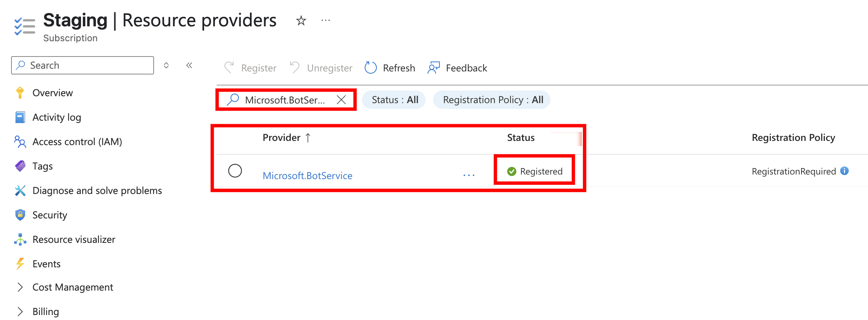Click the favorite star icon
Viewport: 868px width, 320px height.
(301, 21)
